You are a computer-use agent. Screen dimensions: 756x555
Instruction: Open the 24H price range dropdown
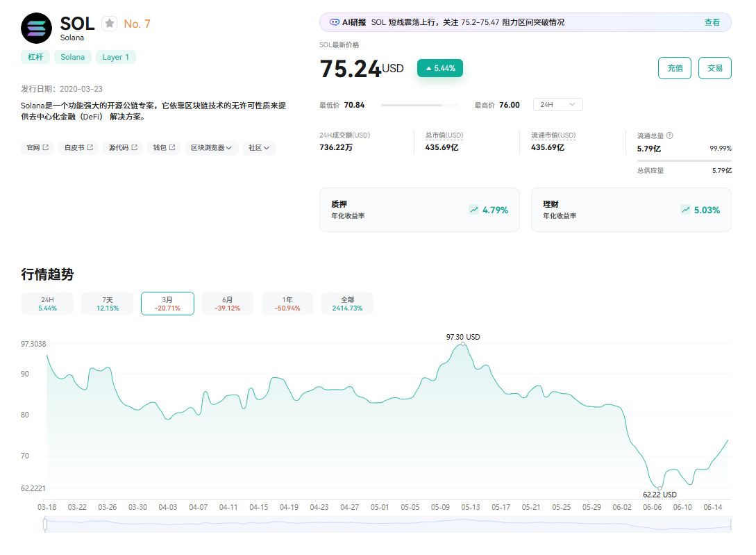tap(558, 105)
